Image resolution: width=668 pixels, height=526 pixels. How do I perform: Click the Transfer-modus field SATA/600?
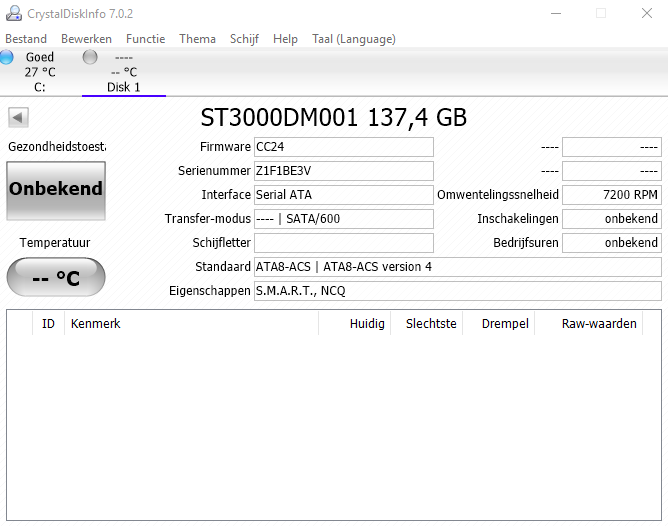pyautogui.click(x=344, y=218)
